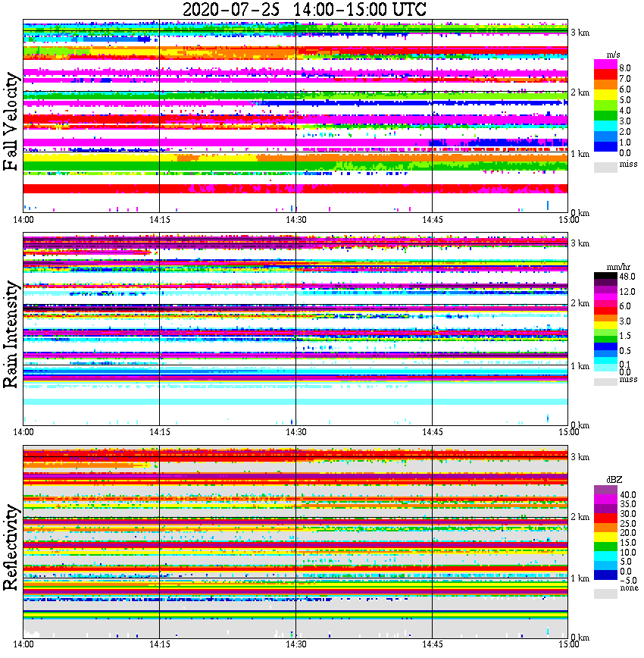Click the top purple 40.0 dBZ legend swatch
This screenshot has width=644, height=658.
pyautogui.click(x=605, y=490)
